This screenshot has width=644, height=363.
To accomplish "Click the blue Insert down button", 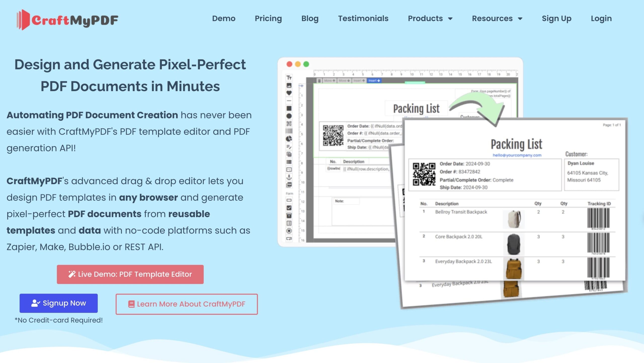I will (374, 81).
